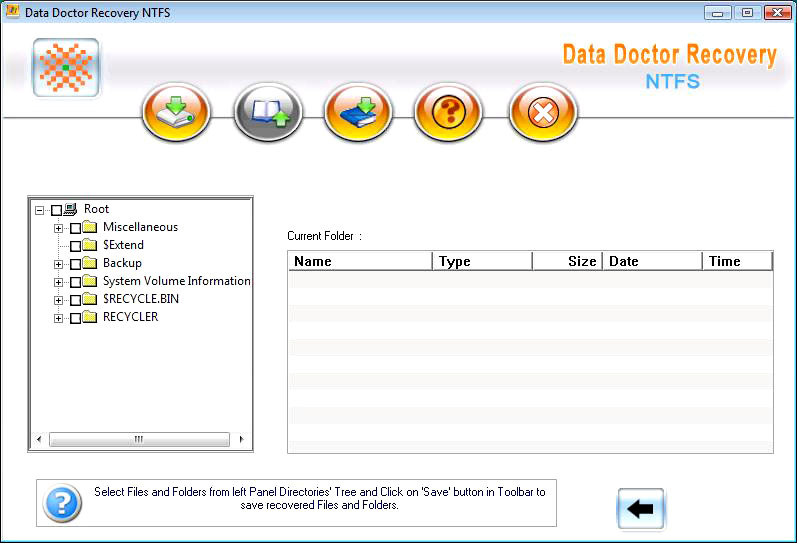Image resolution: width=797 pixels, height=543 pixels.
Task: Click the blue question mark info icon
Action: [x=62, y=503]
